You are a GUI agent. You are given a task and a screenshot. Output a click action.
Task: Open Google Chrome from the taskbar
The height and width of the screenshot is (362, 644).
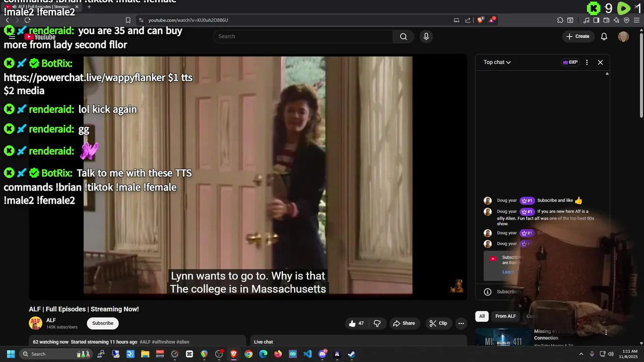tap(249, 354)
